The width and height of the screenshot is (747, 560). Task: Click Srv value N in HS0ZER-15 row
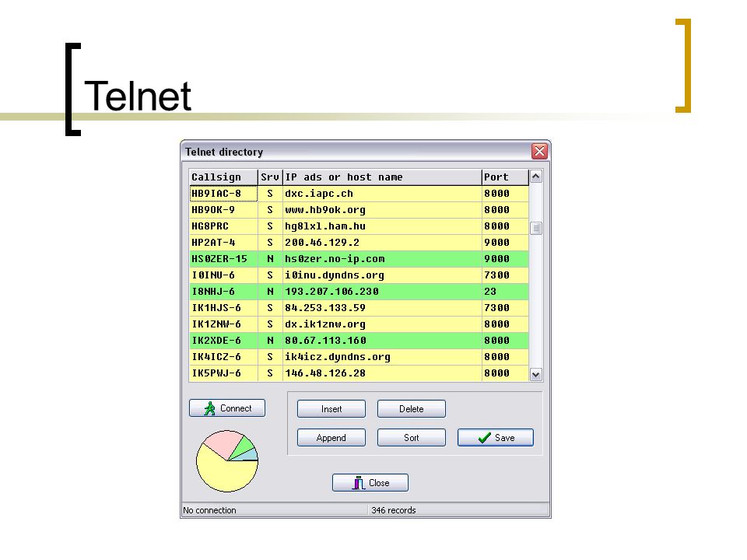tap(270, 258)
